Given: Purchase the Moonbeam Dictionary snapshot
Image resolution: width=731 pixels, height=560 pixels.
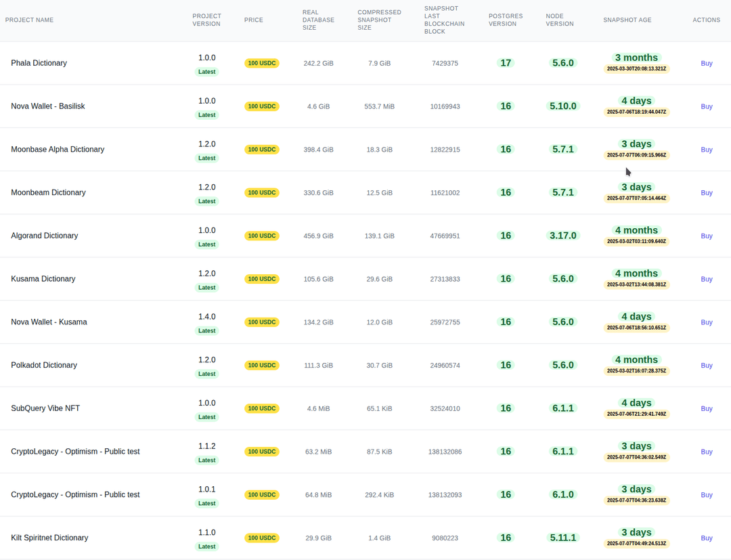Looking at the screenshot, I should pyautogui.click(x=706, y=193).
